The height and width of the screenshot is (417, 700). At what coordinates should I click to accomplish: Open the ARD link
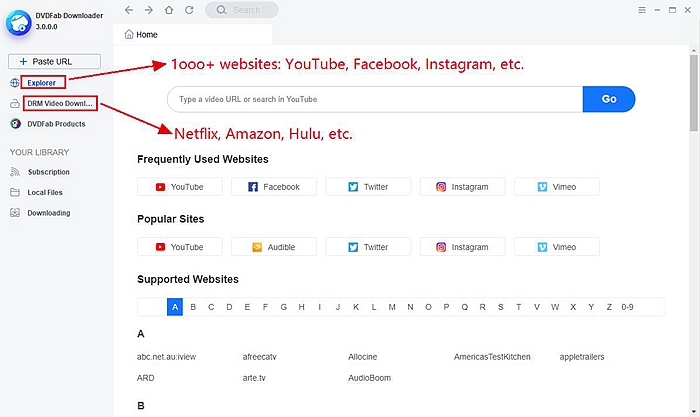point(146,378)
